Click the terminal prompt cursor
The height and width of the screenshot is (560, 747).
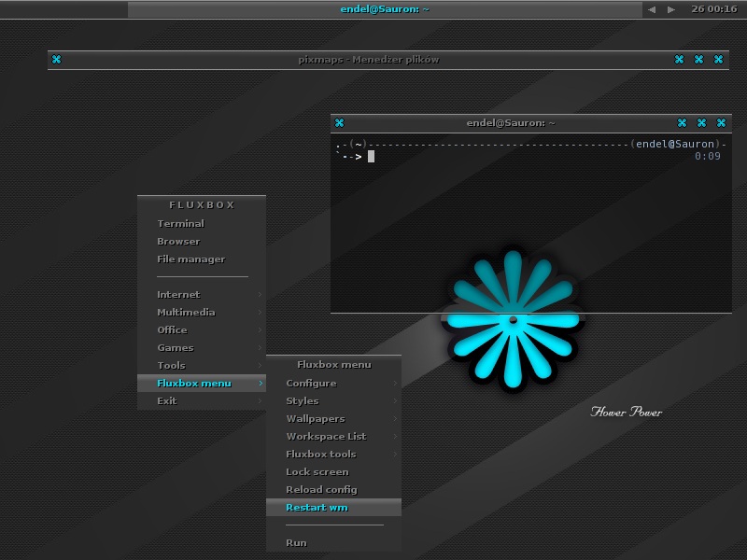tap(371, 156)
